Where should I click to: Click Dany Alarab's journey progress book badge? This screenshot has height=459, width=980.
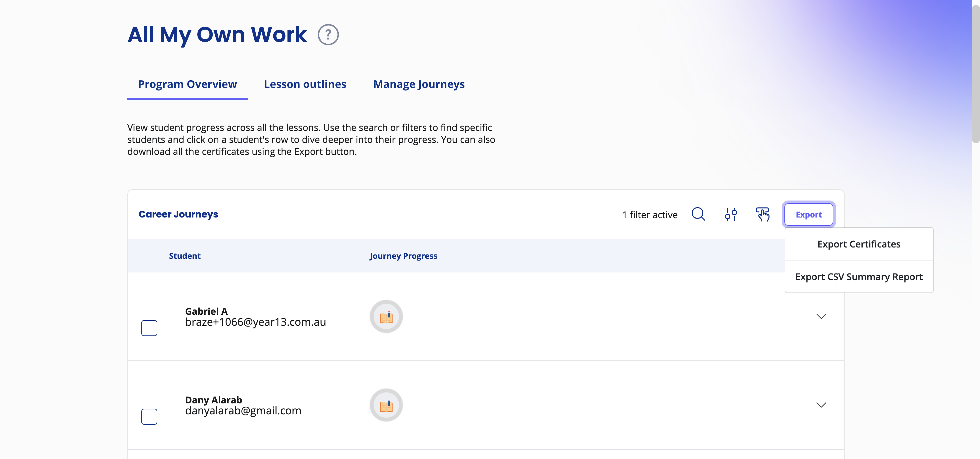point(386,405)
